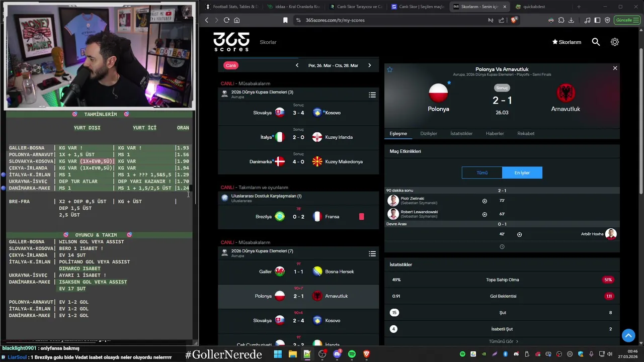
Task: Toggle the Canlı live filter
Action: [x=231, y=65]
